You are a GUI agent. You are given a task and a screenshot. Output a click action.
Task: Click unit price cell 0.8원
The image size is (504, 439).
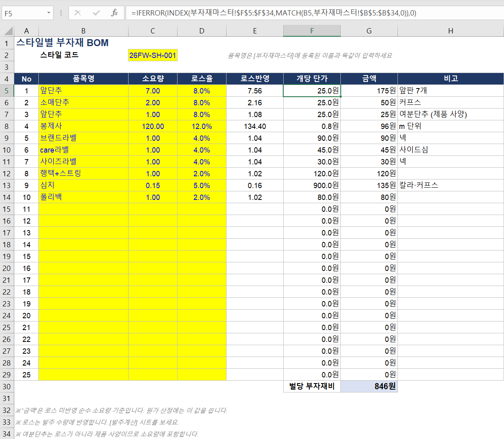click(x=312, y=126)
